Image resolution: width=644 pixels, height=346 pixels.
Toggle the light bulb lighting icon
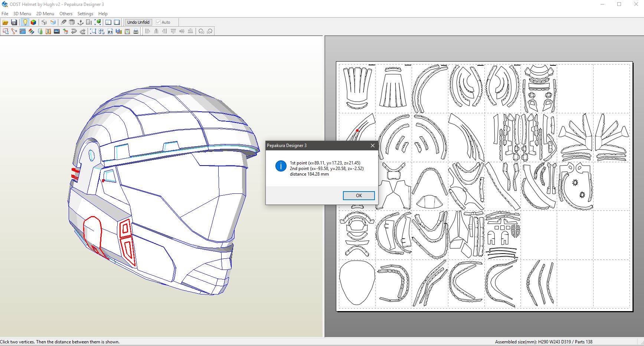tap(25, 22)
